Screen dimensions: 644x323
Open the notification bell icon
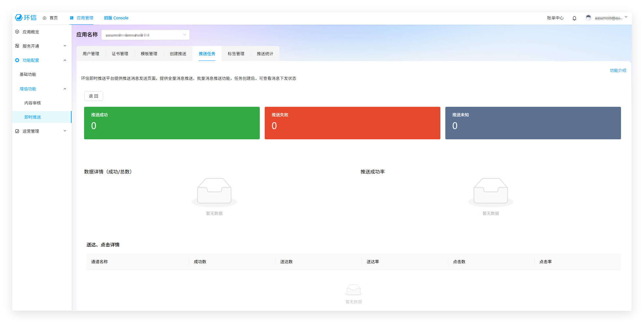point(574,18)
